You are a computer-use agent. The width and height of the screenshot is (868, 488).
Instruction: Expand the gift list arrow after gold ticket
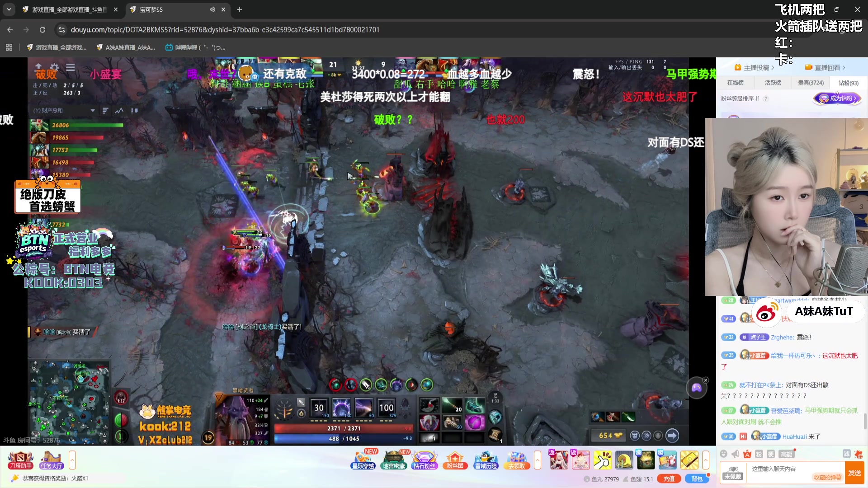tap(706, 460)
